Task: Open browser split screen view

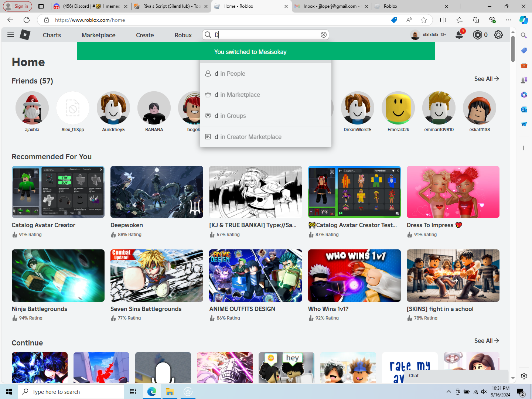Action: click(x=443, y=20)
